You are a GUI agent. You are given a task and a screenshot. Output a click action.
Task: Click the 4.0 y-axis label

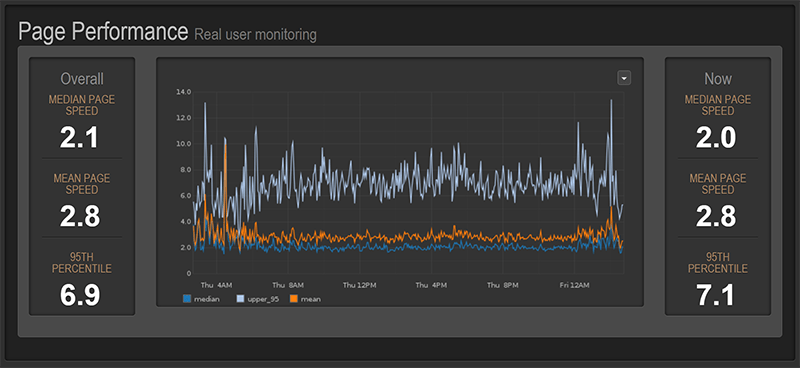(185, 222)
